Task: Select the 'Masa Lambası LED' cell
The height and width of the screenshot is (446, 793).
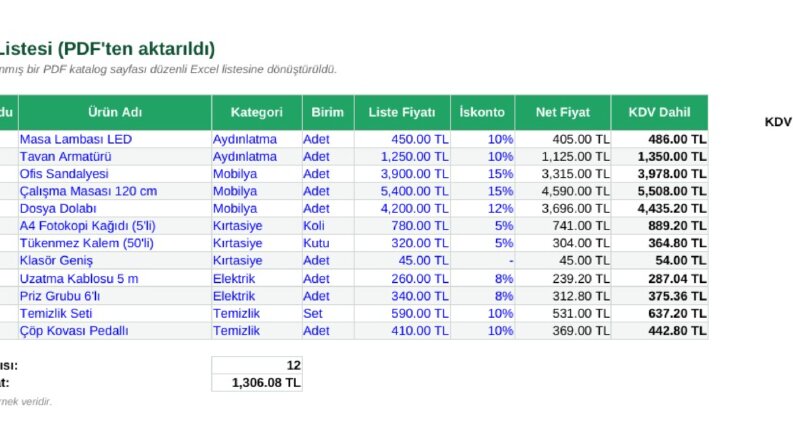Action: point(115,139)
